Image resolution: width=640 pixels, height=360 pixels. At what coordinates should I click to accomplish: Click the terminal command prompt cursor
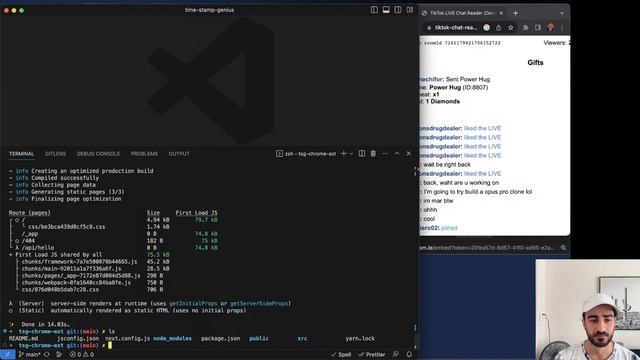coord(110,345)
